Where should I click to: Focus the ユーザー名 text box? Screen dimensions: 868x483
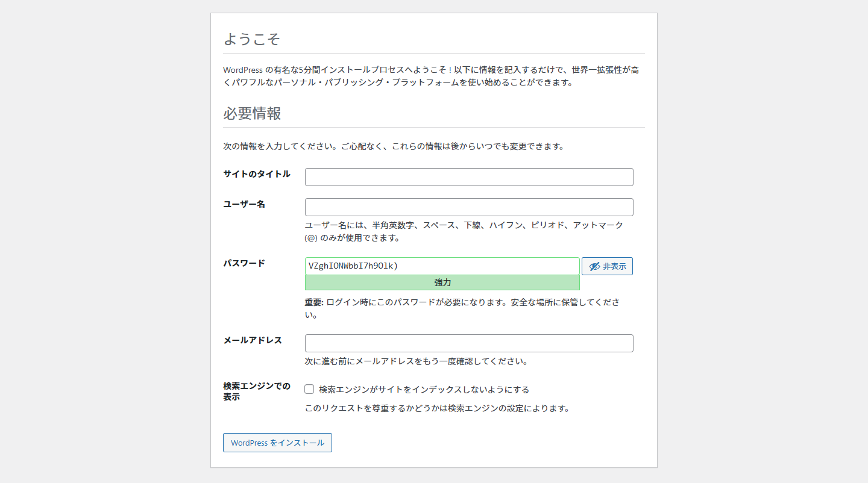(x=469, y=207)
